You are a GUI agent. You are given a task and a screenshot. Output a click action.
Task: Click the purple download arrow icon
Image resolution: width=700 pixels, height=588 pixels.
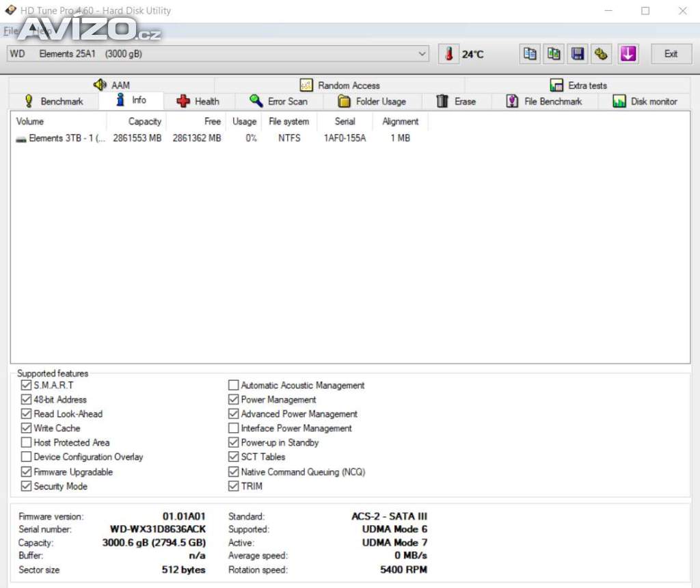[x=628, y=54]
